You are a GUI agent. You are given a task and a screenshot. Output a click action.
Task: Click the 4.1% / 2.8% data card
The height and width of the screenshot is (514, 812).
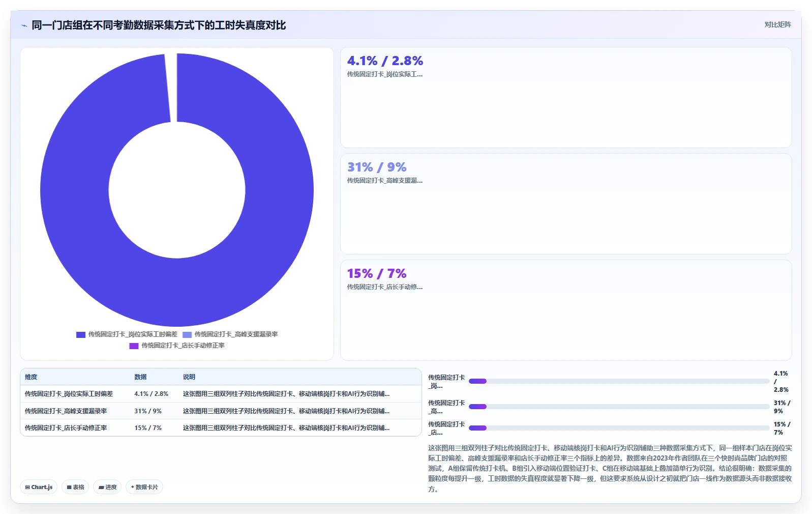pos(566,98)
